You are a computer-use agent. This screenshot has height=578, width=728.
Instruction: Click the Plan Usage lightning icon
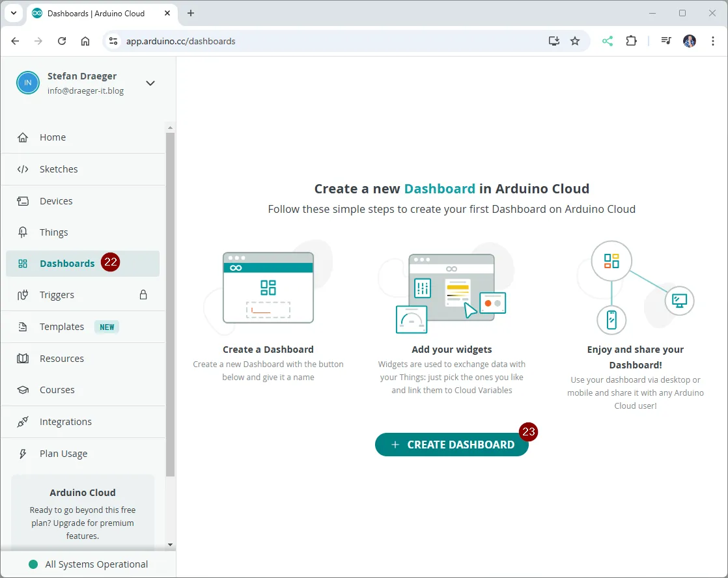[x=23, y=454]
